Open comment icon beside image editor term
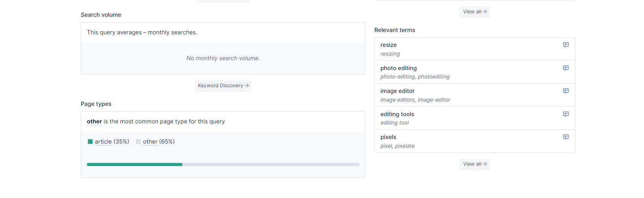This screenshot has width=644, height=198. (566, 91)
